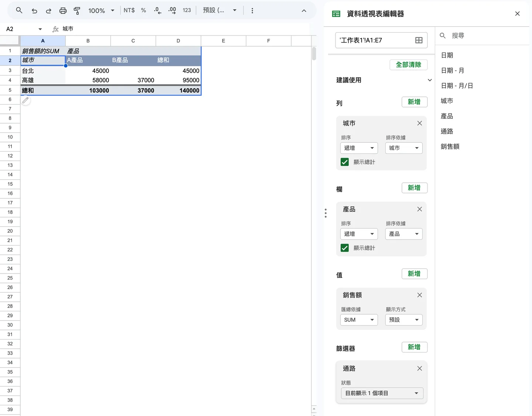
Task: Open the 顯示方式 預設 dropdown
Action: (404, 320)
